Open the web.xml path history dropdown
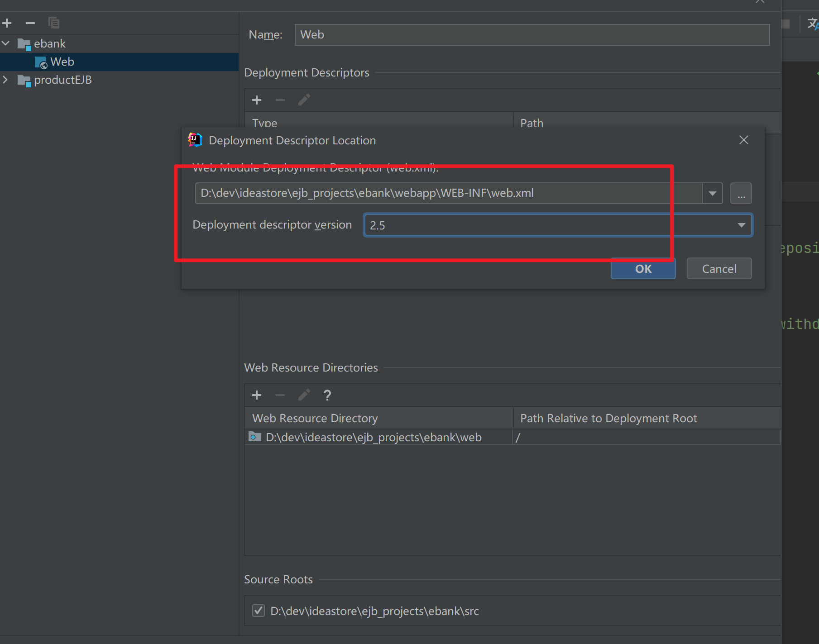Image resolution: width=819 pixels, height=644 pixels. pyautogui.click(x=713, y=193)
